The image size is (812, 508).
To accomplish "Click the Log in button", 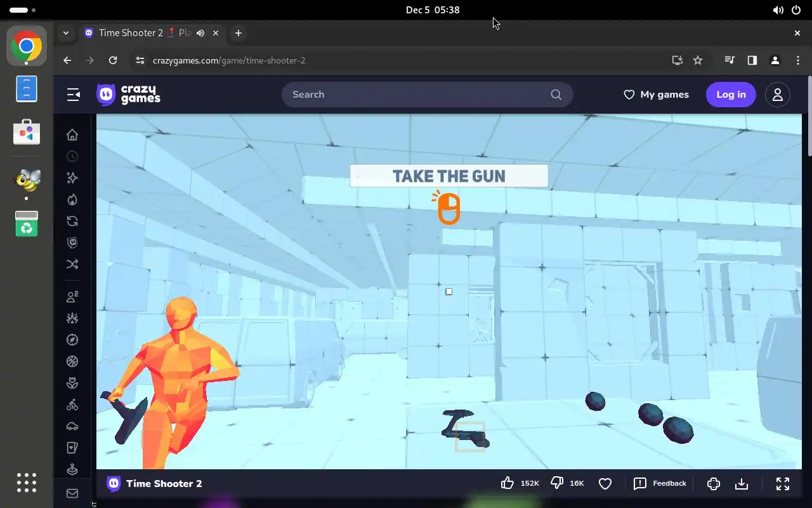I will pyautogui.click(x=731, y=95).
